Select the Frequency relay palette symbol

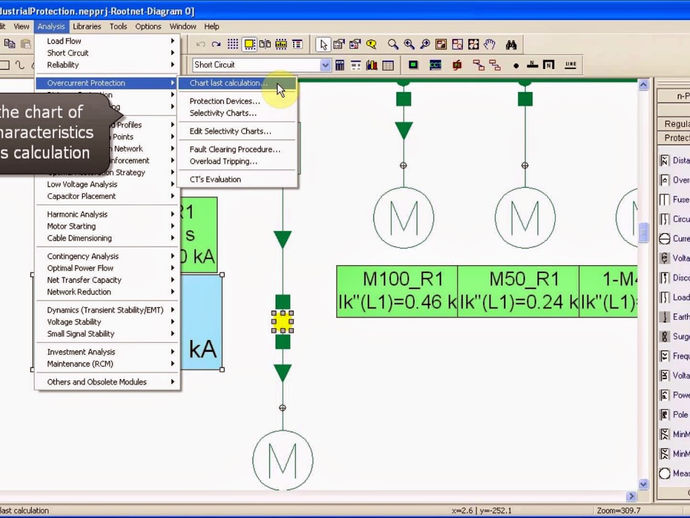(x=664, y=356)
